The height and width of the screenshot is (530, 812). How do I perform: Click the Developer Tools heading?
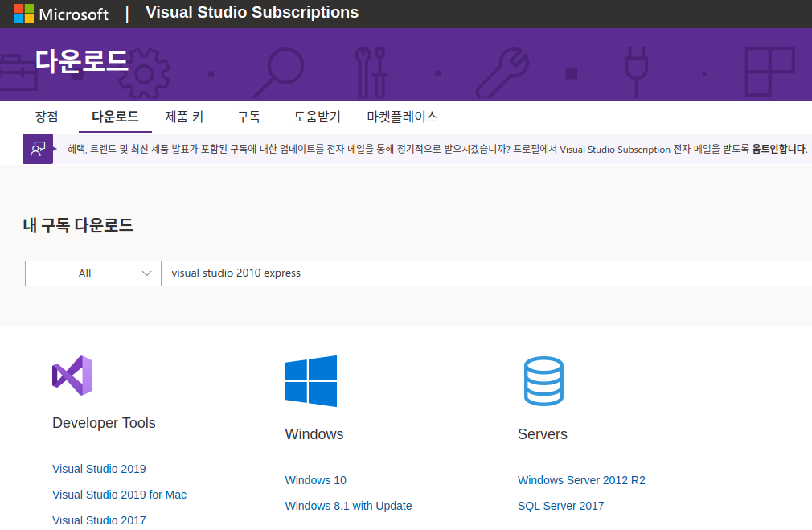104,423
